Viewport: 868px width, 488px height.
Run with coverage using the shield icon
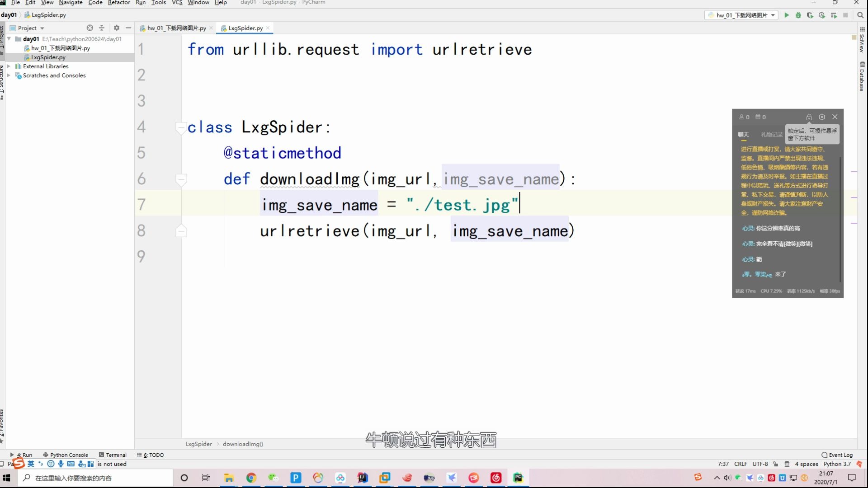pyautogui.click(x=810, y=15)
